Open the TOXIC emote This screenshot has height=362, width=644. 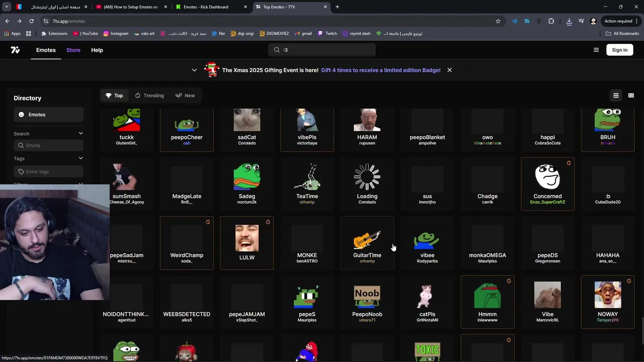(427, 348)
